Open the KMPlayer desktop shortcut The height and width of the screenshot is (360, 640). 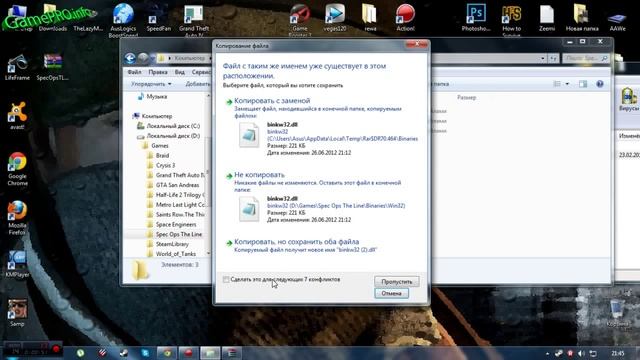coord(17,264)
